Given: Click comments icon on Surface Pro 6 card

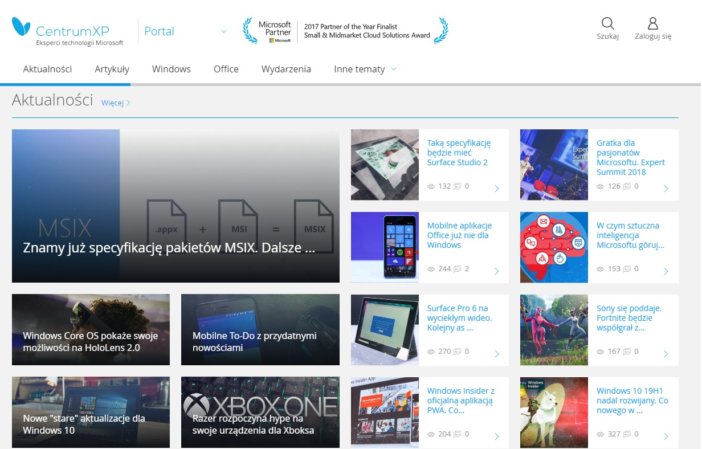Looking at the screenshot, I should coord(457,351).
